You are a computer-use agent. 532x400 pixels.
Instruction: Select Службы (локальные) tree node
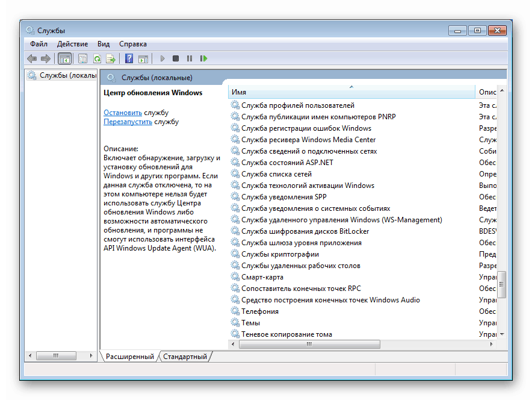point(63,75)
